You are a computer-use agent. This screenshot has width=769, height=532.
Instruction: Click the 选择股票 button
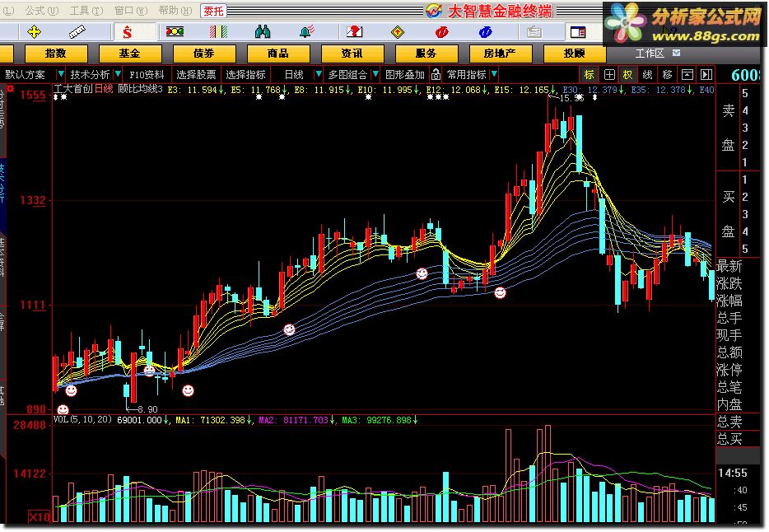coord(196,74)
